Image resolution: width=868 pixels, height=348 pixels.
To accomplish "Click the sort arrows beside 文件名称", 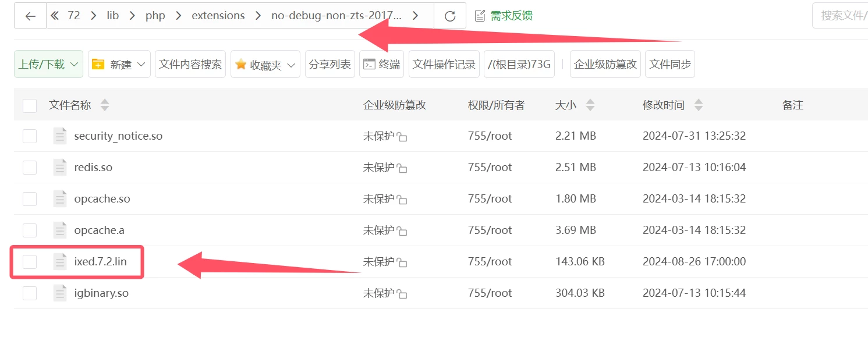I will pyautogui.click(x=105, y=105).
